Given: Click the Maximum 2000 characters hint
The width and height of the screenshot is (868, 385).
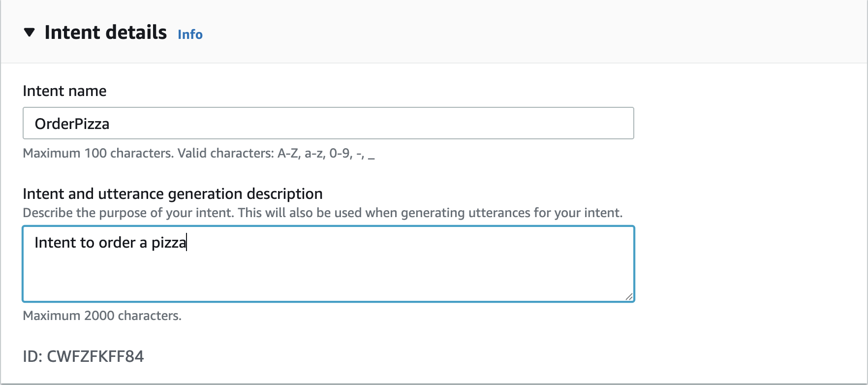Looking at the screenshot, I should (102, 316).
